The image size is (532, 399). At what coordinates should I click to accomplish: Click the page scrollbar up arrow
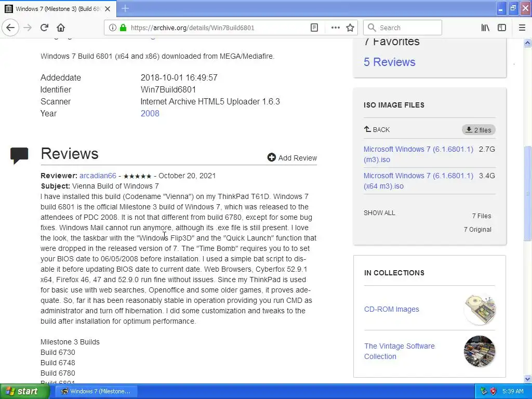click(527, 43)
